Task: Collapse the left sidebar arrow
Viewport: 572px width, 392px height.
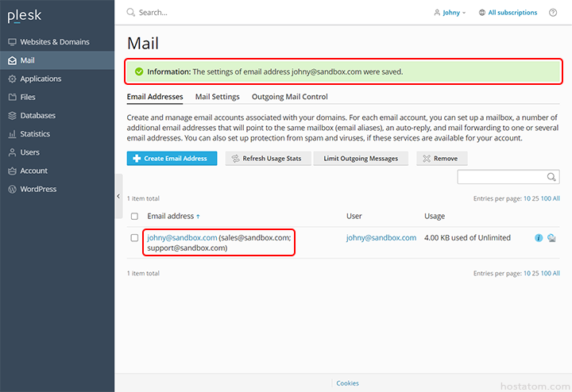Action: point(118,196)
